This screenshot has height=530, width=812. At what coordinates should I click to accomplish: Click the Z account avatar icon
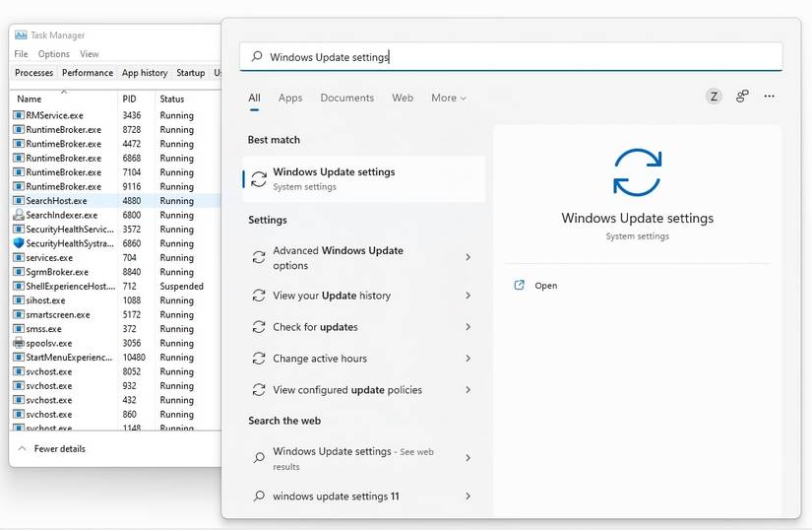(x=714, y=97)
